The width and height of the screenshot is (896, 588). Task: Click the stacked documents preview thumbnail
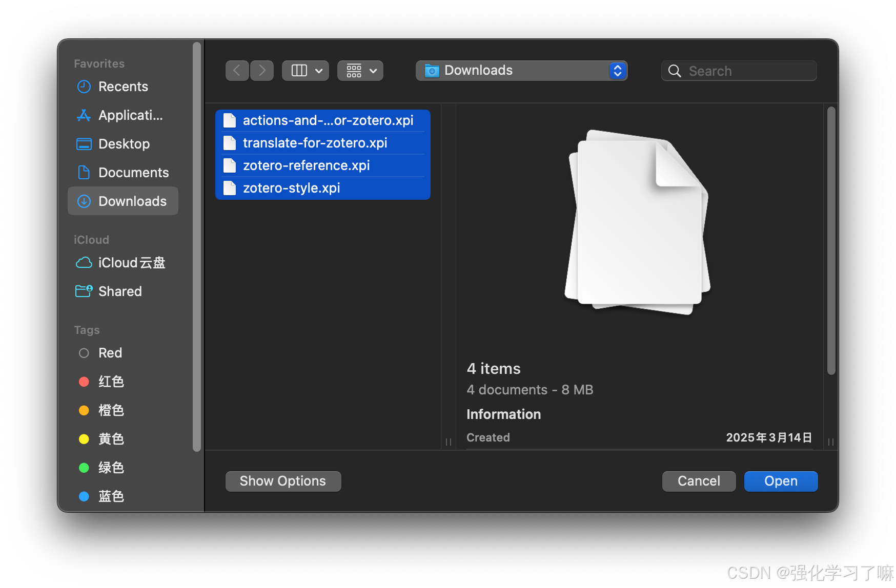point(638,222)
